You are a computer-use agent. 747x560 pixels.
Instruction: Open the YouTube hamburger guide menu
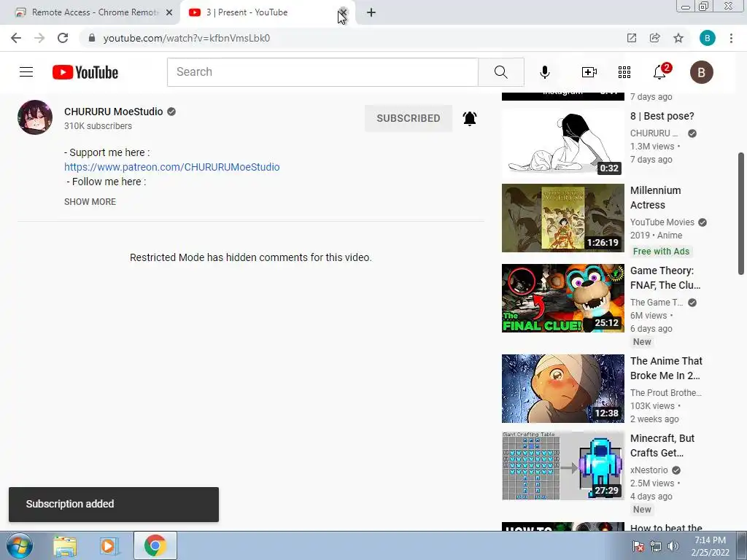(26, 72)
